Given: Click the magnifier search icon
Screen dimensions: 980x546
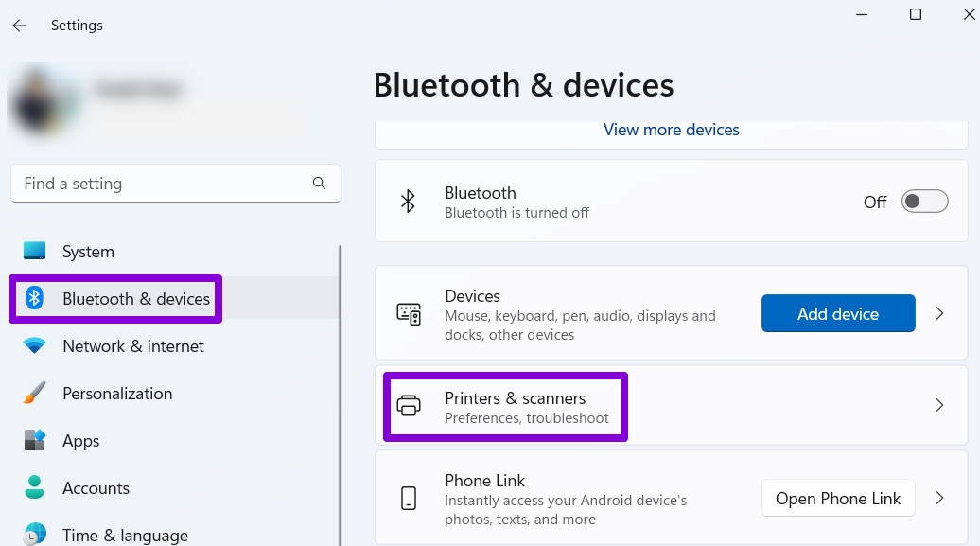Looking at the screenshot, I should click(319, 184).
